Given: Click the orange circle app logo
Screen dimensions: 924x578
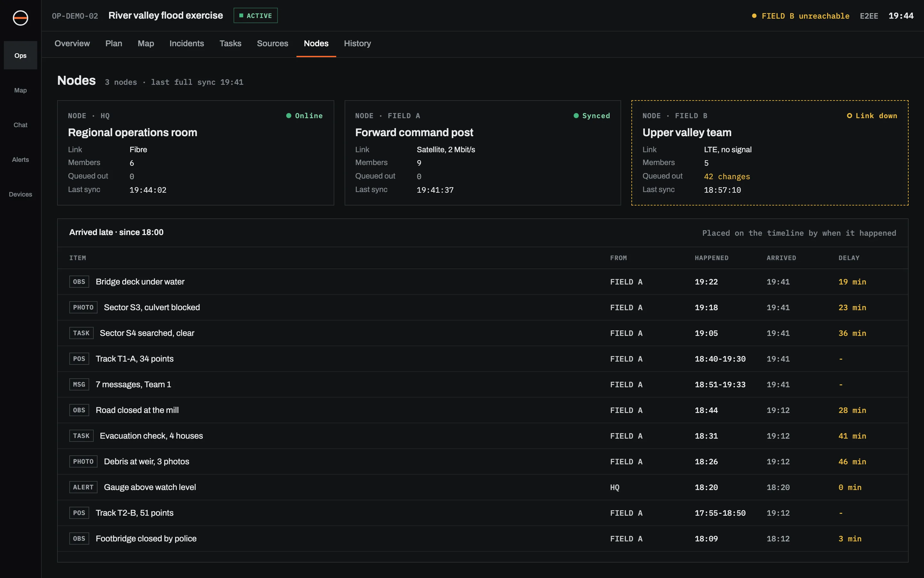Looking at the screenshot, I should (x=20, y=18).
